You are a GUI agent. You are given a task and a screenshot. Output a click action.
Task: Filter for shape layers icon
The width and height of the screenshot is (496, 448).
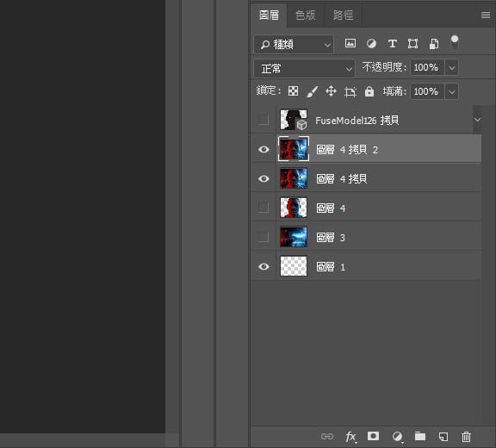pos(412,43)
